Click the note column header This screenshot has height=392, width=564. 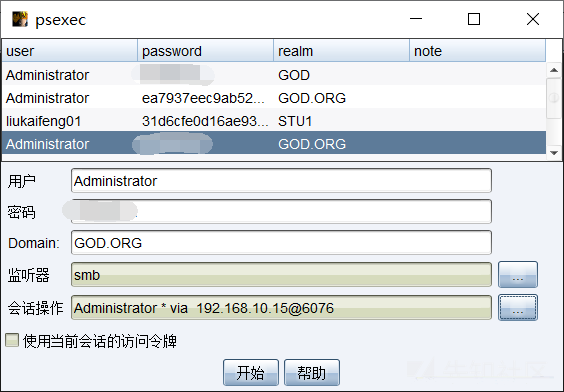pyautogui.click(x=477, y=51)
